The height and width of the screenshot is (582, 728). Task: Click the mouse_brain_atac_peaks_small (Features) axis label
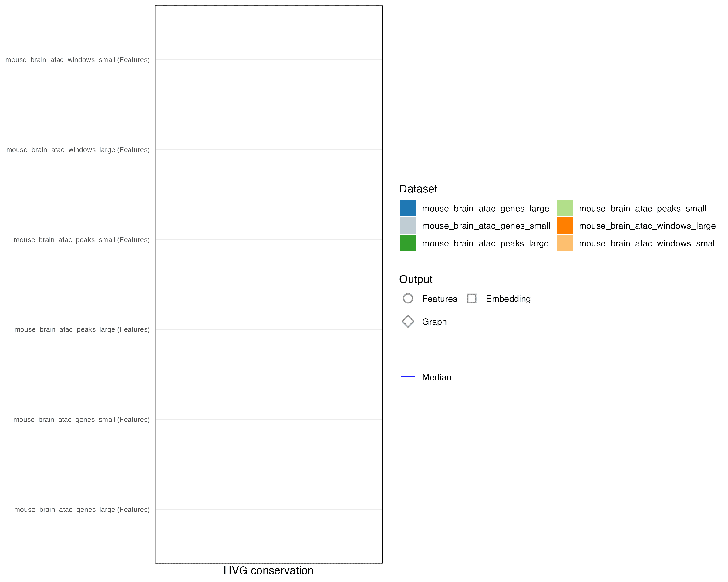coord(81,240)
